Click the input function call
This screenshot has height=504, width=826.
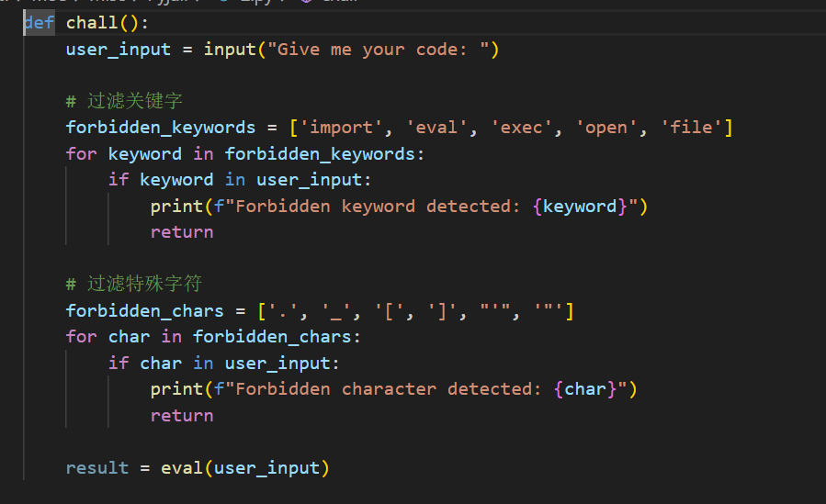pyautogui.click(x=230, y=50)
